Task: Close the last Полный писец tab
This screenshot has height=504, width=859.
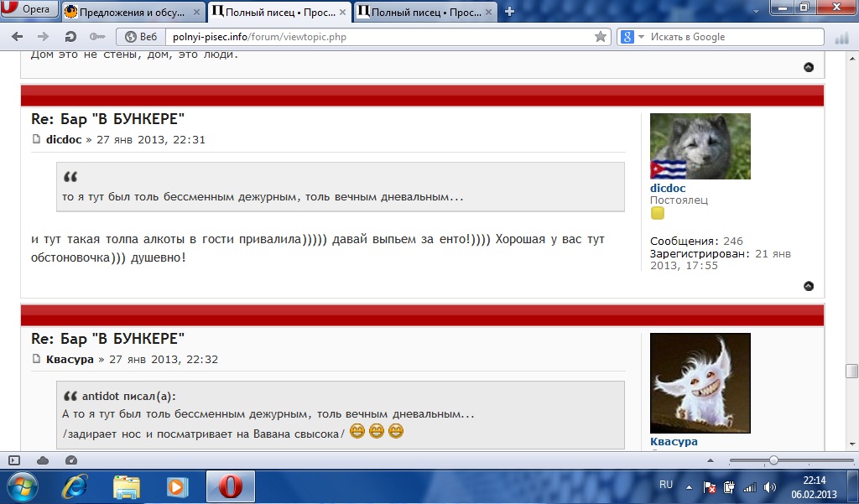Action: click(x=488, y=12)
